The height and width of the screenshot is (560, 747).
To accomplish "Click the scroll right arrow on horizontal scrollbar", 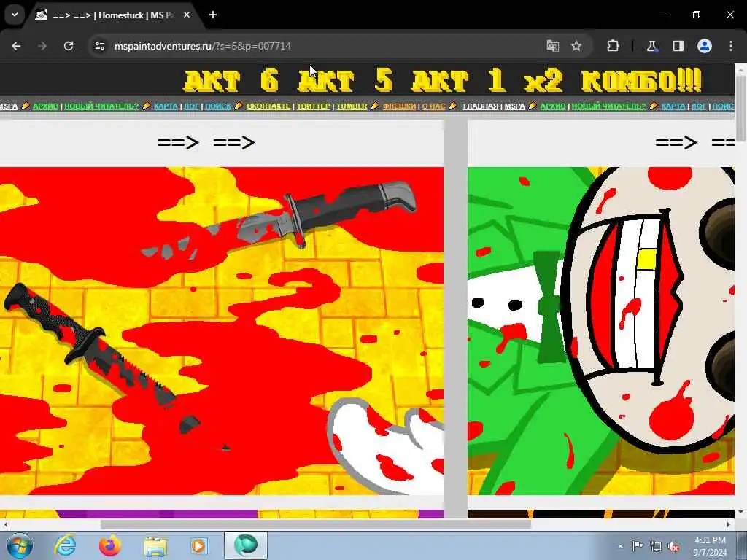I will point(729,524).
